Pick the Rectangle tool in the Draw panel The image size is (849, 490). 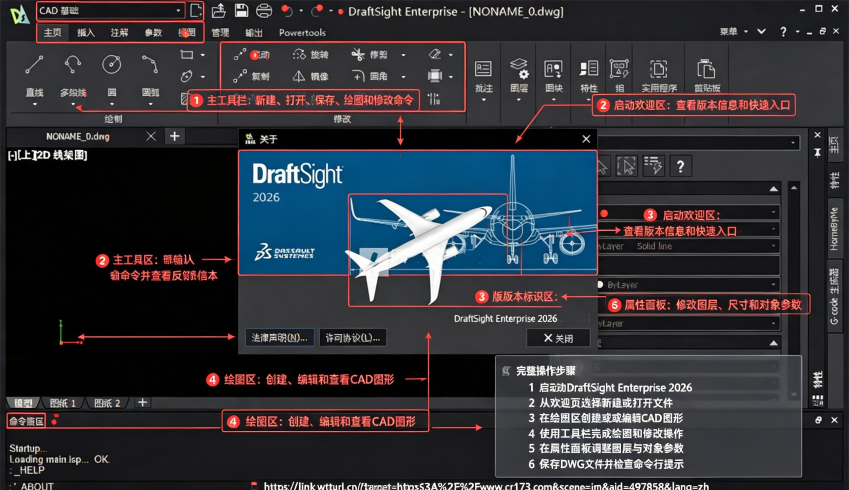click(x=187, y=55)
